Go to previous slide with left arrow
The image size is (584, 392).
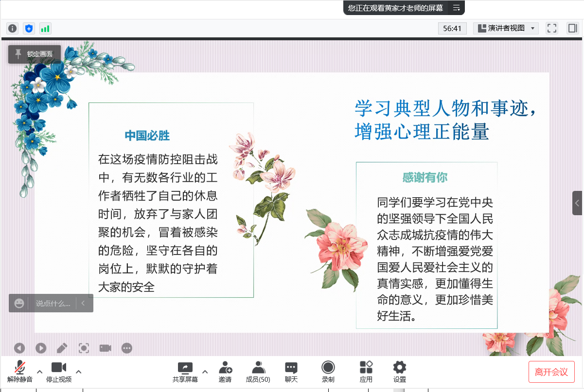(19, 348)
